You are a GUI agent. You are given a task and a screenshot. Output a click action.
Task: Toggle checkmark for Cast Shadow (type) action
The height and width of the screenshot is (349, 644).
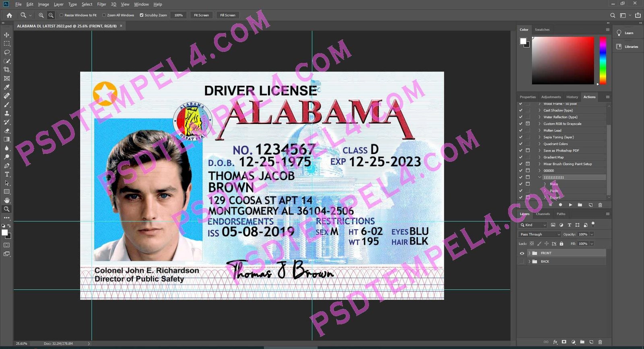coord(521,110)
